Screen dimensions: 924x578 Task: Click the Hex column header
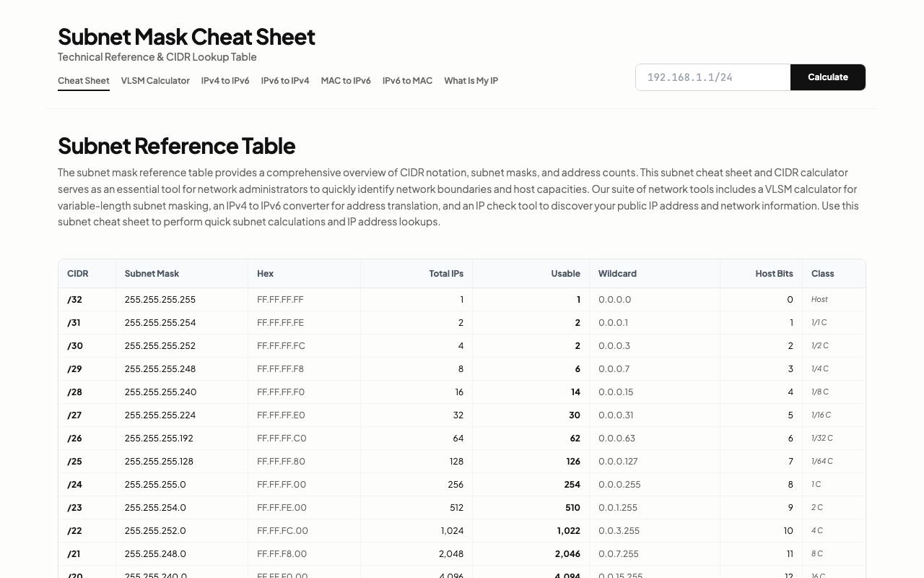point(304,274)
